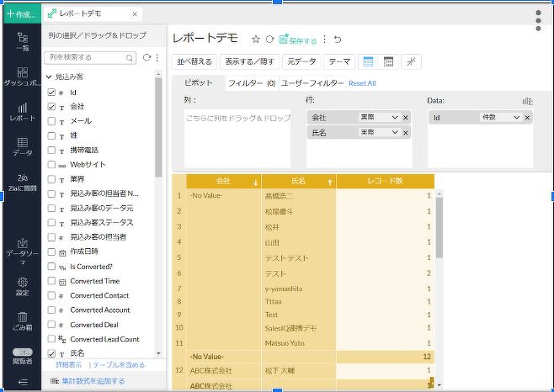Tick the Webサイト column checkbox

(52, 165)
